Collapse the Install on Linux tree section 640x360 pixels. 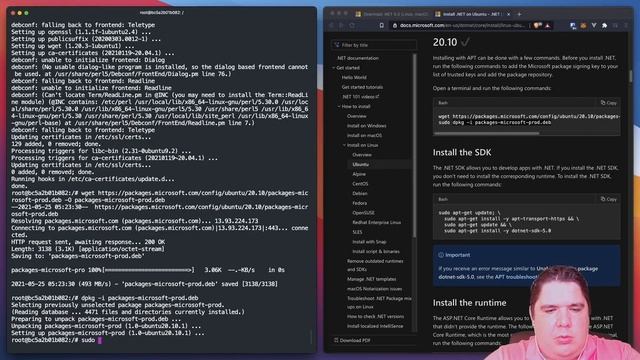(x=344, y=145)
